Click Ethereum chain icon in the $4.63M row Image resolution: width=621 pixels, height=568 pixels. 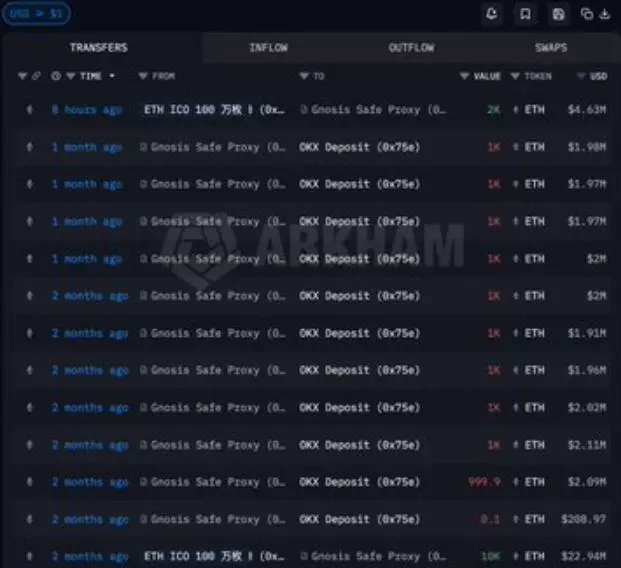pyautogui.click(x=29, y=110)
